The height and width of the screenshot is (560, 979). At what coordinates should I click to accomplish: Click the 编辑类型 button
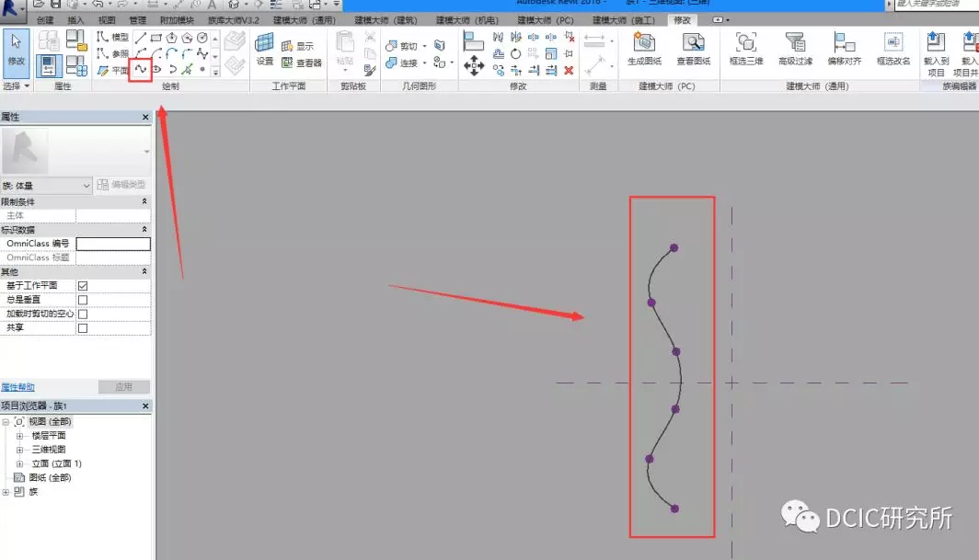click(x=121, y=185)
